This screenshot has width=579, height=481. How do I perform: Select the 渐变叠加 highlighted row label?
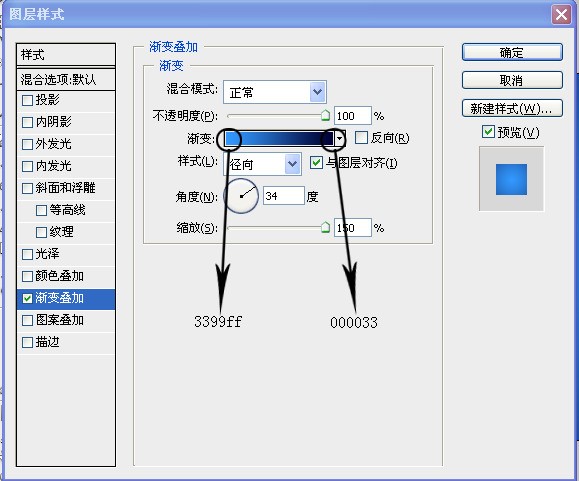(x=59, y=298)
